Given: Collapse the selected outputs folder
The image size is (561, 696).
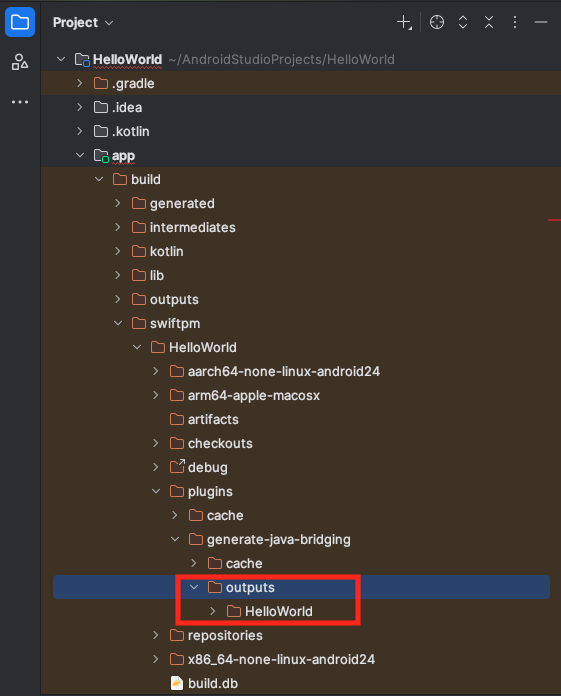Looking at the screenshot, I should pos(194,587).
